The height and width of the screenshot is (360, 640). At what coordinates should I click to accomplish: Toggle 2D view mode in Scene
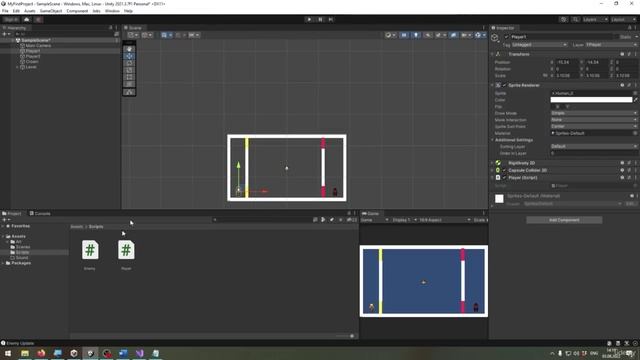pos(404,35)
